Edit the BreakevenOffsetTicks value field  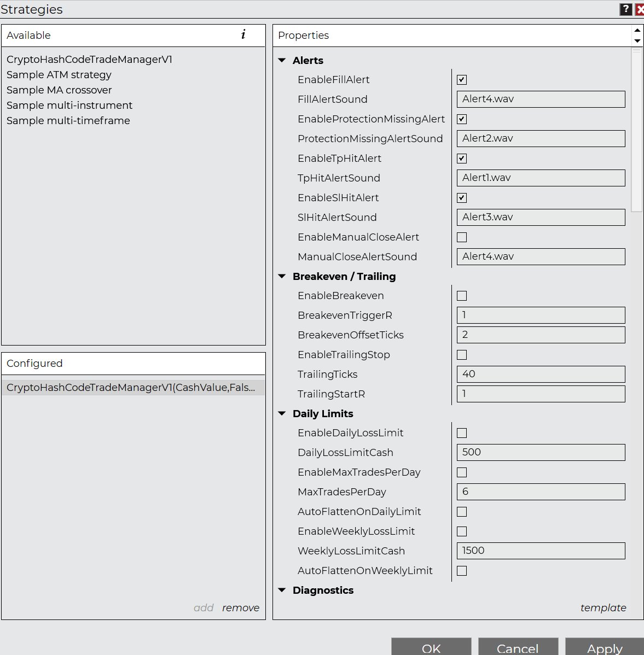tap(541, 335)
